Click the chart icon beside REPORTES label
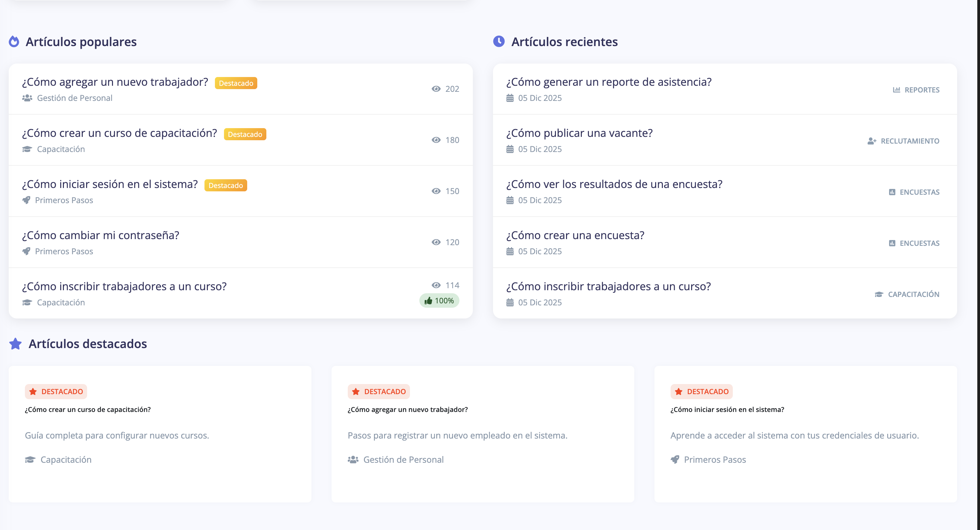The height and width of the screenshot is (530, 980). 896,90
